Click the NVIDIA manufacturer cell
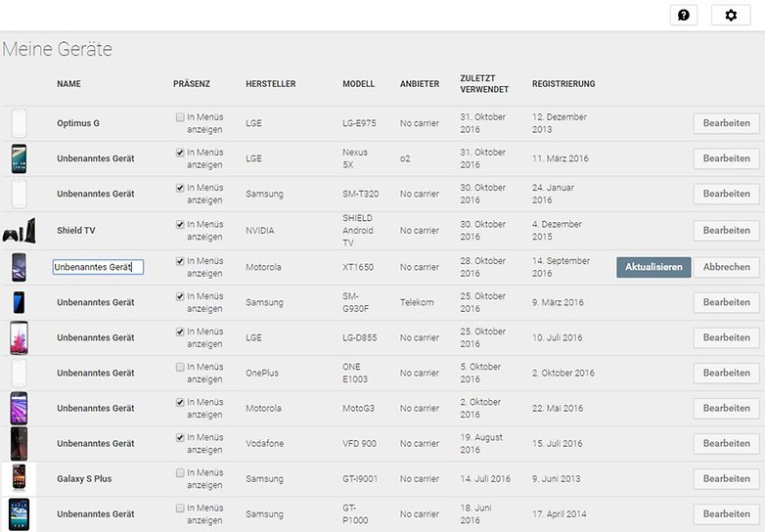765x532 pixels. point(260,230)
